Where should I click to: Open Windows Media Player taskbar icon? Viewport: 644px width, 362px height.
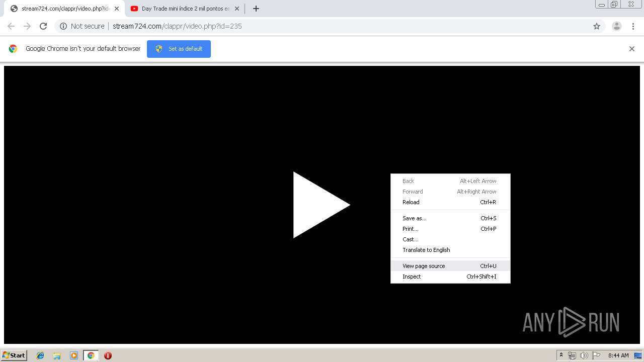pyautogui.click(x=74, y=355)
